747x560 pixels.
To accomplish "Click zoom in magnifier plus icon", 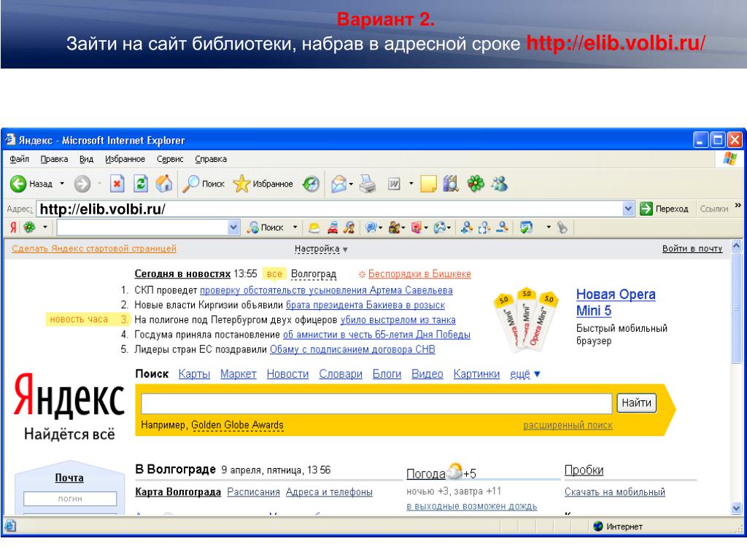I will click(x=466, y=228).
